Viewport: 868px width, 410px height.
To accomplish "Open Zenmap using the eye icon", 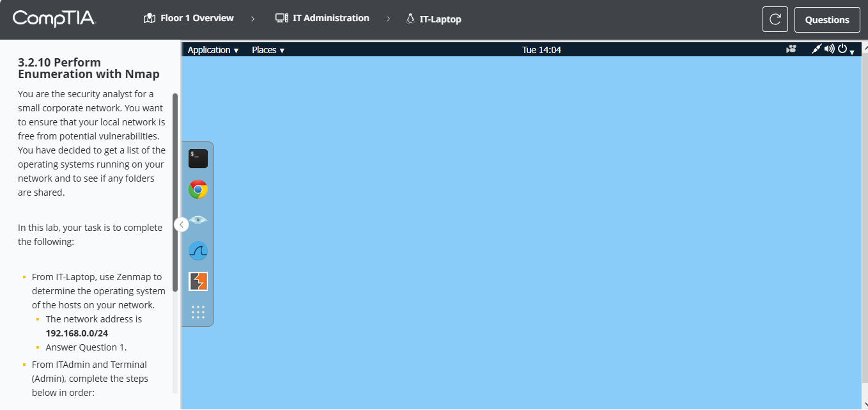I will pyautogui.click(x=198, y=219).
